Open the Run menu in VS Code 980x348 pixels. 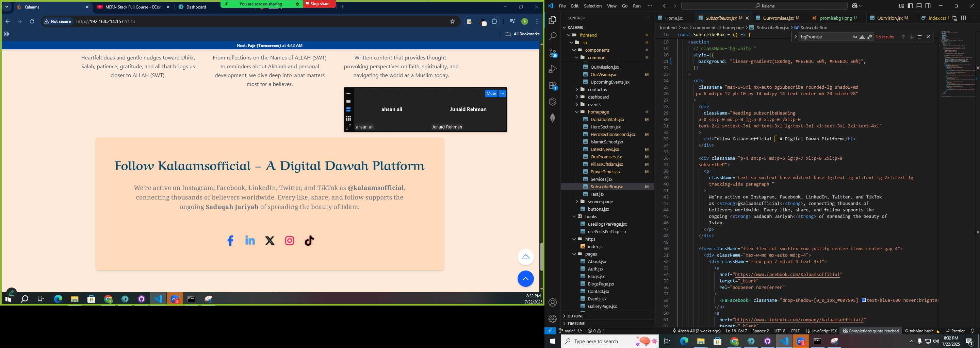point(637,6)
